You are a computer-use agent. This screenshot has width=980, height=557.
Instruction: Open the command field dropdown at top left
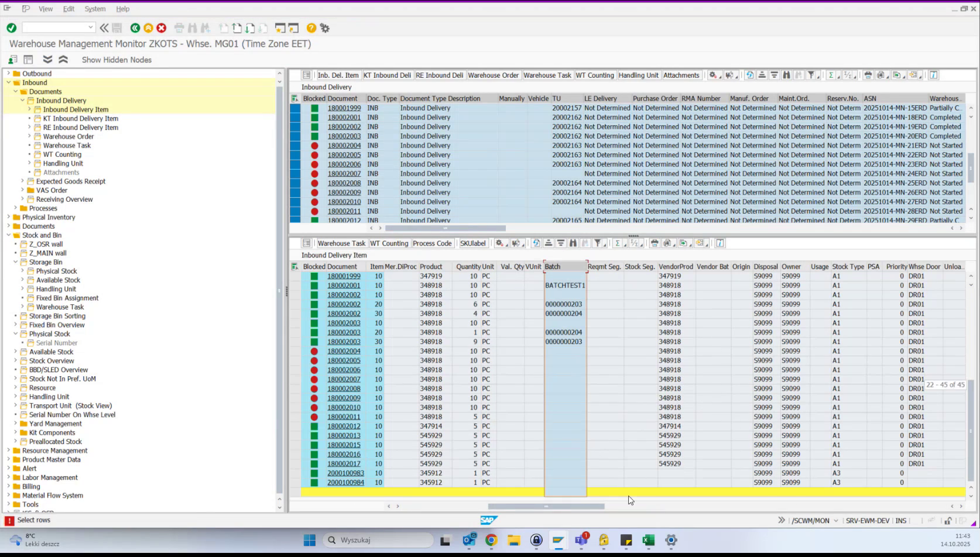(x=91, y=27)
